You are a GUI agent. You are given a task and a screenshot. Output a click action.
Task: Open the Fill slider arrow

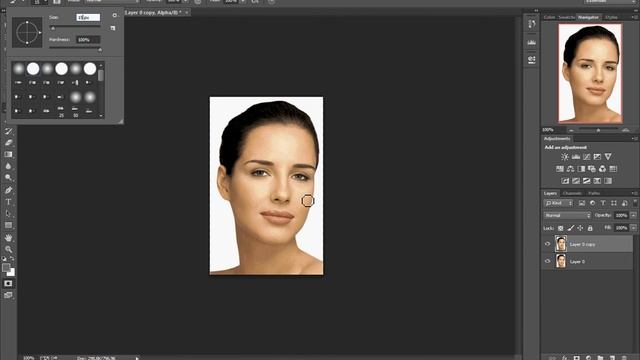point(633,228)
